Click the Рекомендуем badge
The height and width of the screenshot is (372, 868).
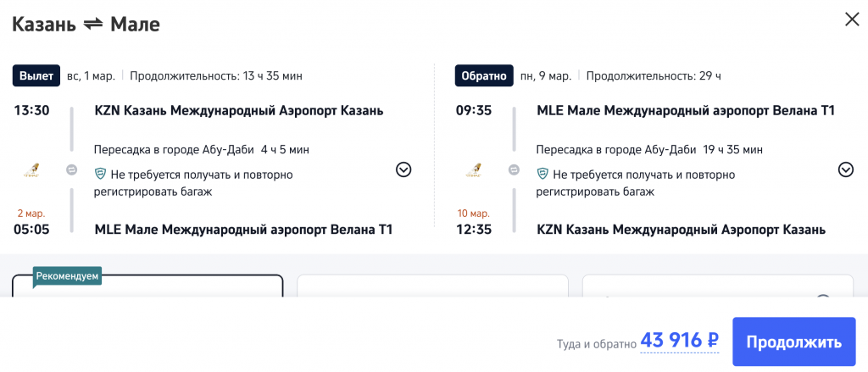(x=68, y=275)
